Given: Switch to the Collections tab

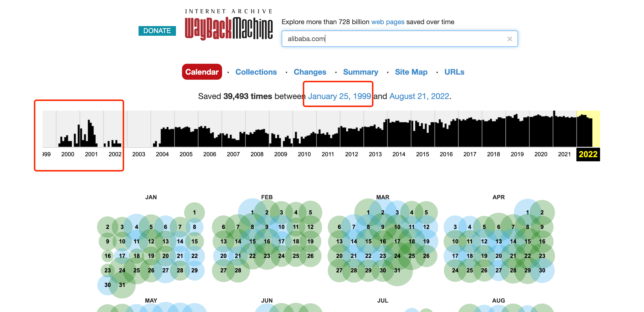Looking at the screenshot, I should coord(256,72).
